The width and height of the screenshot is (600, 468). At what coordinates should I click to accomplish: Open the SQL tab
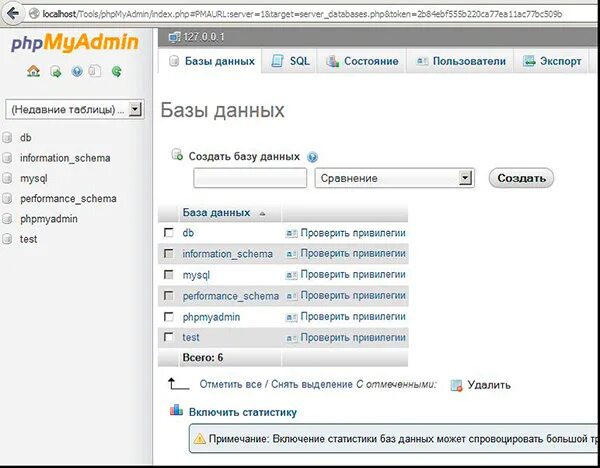tap(290, 61)
